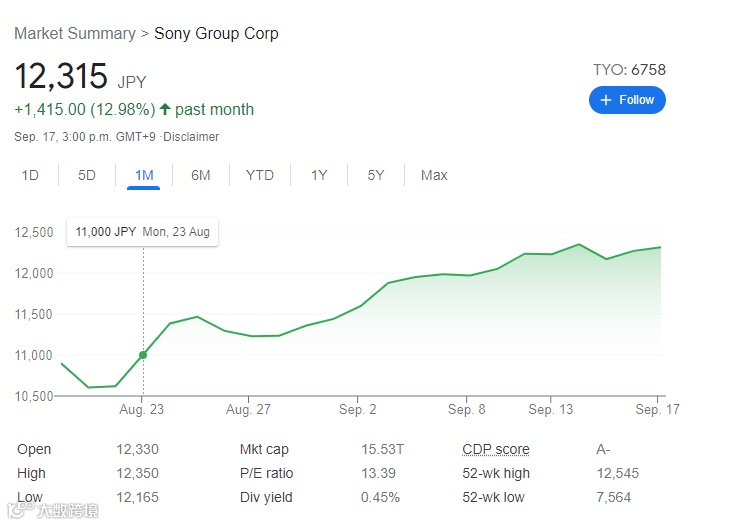Click the Sep. 2 date label on axis
Viewport: 746px width, 525px height.
tap(359, 410)
